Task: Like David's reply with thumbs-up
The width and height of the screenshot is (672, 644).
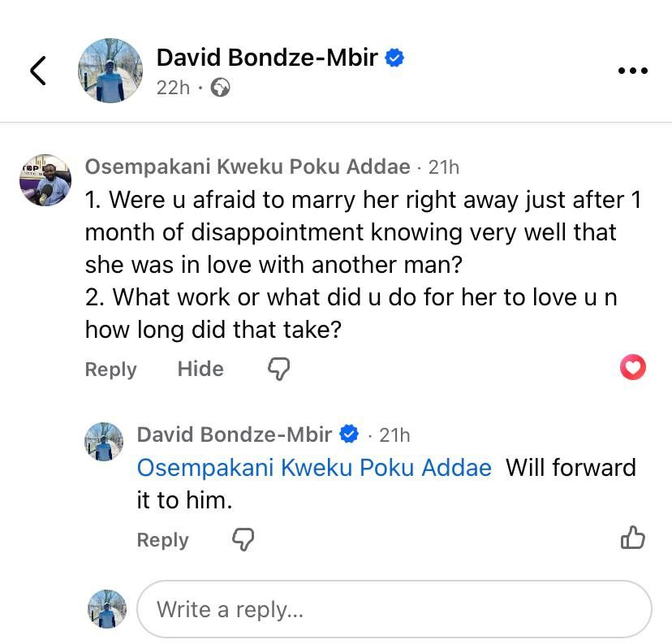Action: click(x=632, y=538)
